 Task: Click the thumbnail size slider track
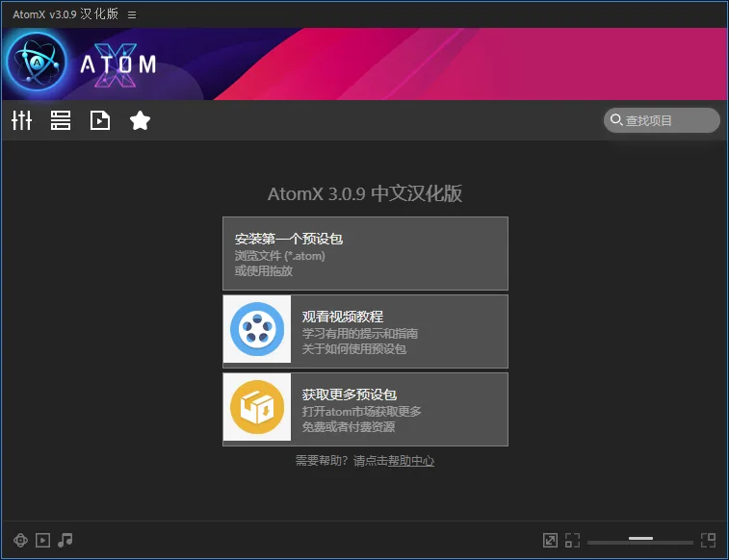pyautogui.click(x=640, y=542)
